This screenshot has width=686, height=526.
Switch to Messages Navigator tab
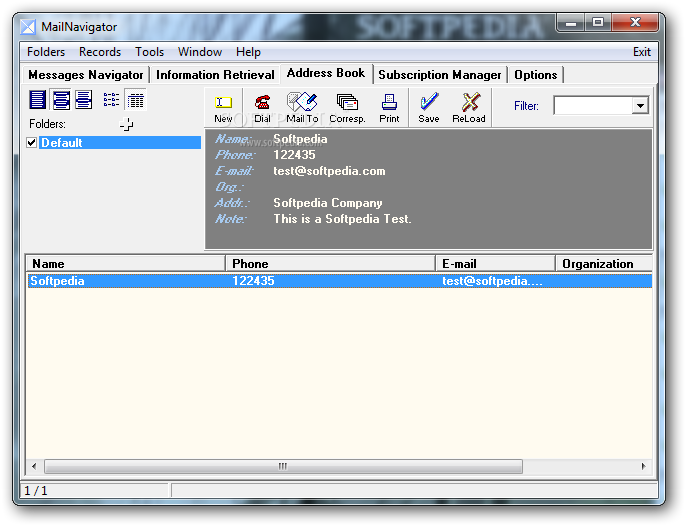(x=86, y=75)
